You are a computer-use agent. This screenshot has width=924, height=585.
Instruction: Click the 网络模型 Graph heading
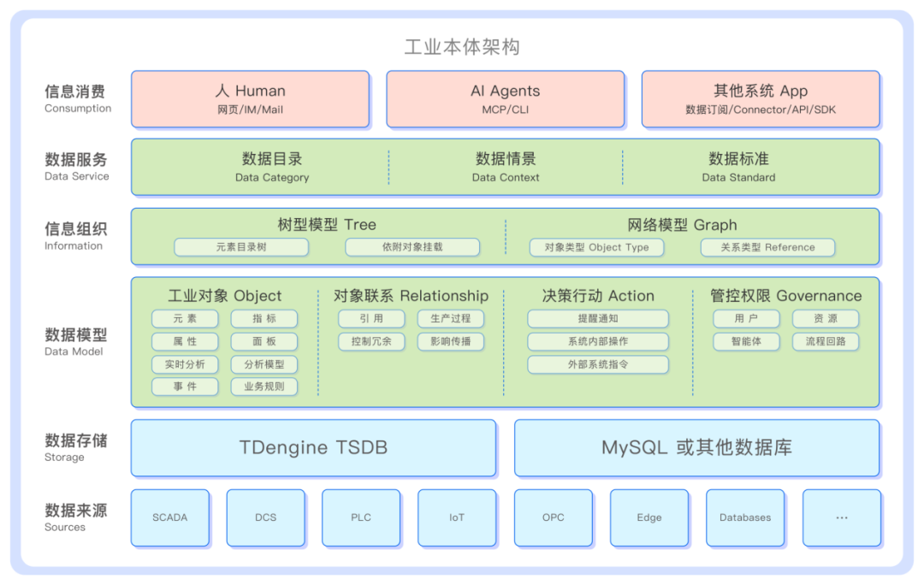pyautogui.click(x=682, y=224)
